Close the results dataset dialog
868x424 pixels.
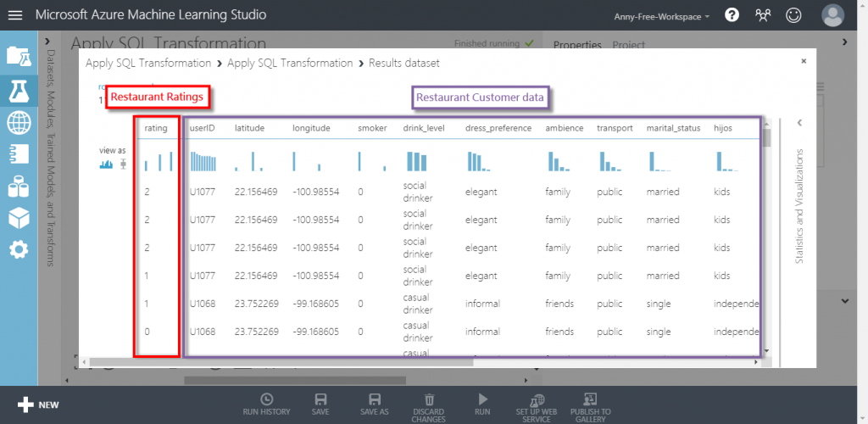tap(804, 61)
